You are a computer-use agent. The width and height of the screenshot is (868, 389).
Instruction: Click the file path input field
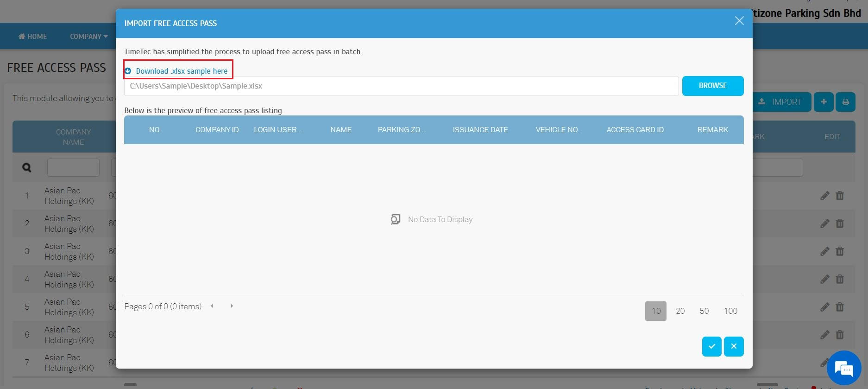click(x=401, y=86)
